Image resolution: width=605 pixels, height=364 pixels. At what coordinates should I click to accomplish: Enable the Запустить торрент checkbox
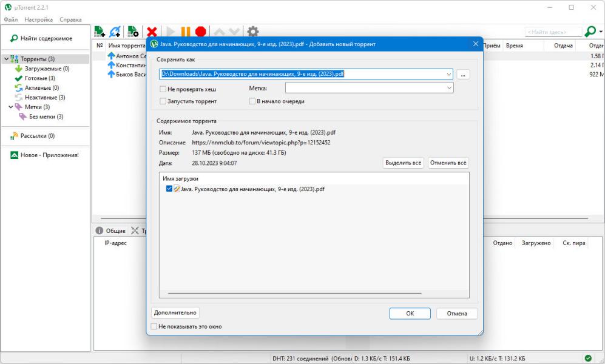point(163,101)
